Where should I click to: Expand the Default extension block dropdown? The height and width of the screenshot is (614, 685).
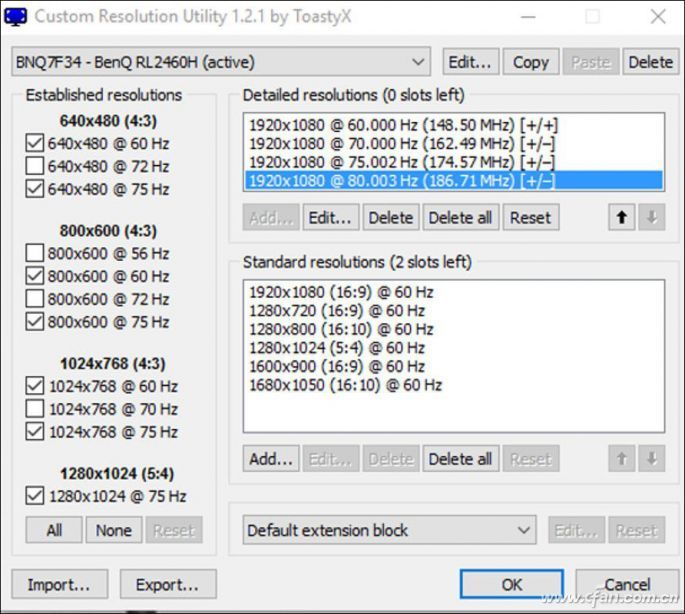click(x=389, y=530)
